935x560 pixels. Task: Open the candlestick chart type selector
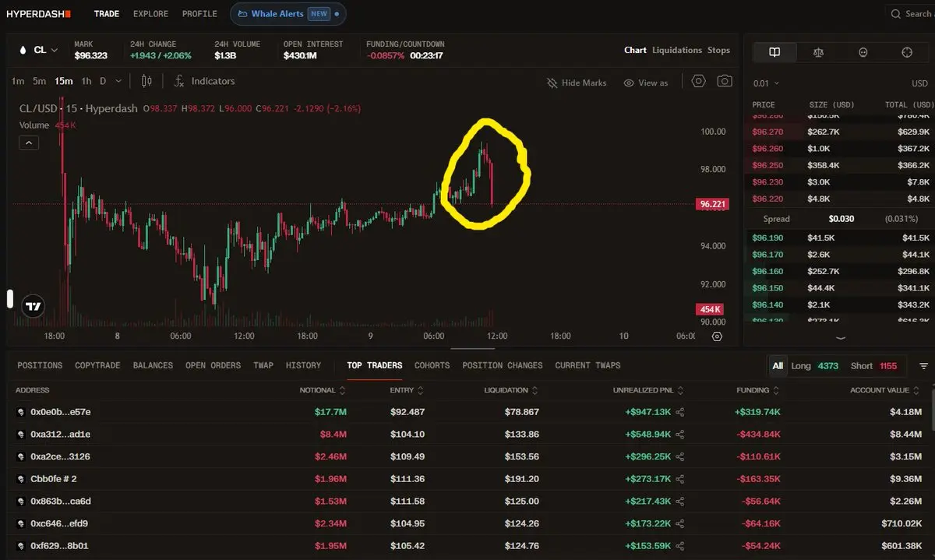[x=146, y=81]
